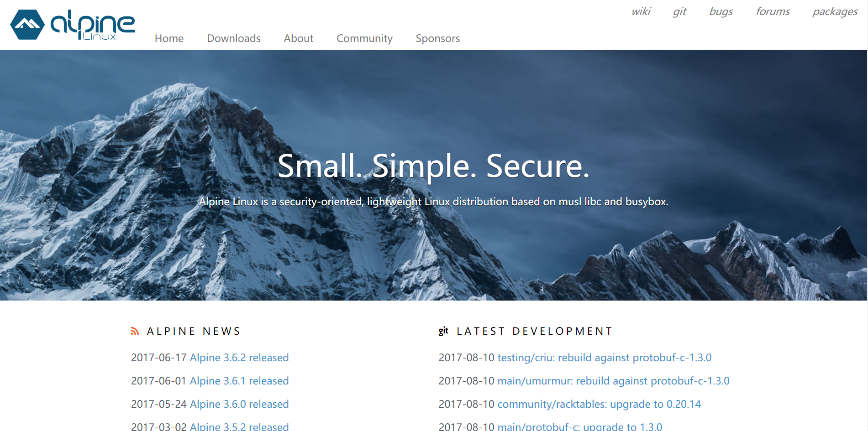
Task: Go to the About page
Action: pyautogui.click(x=299, y=38)
